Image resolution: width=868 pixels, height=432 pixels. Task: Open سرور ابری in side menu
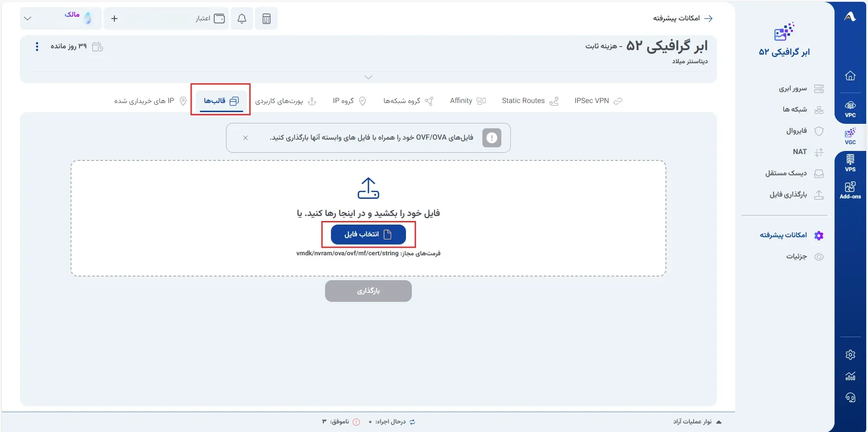(801, 89)
